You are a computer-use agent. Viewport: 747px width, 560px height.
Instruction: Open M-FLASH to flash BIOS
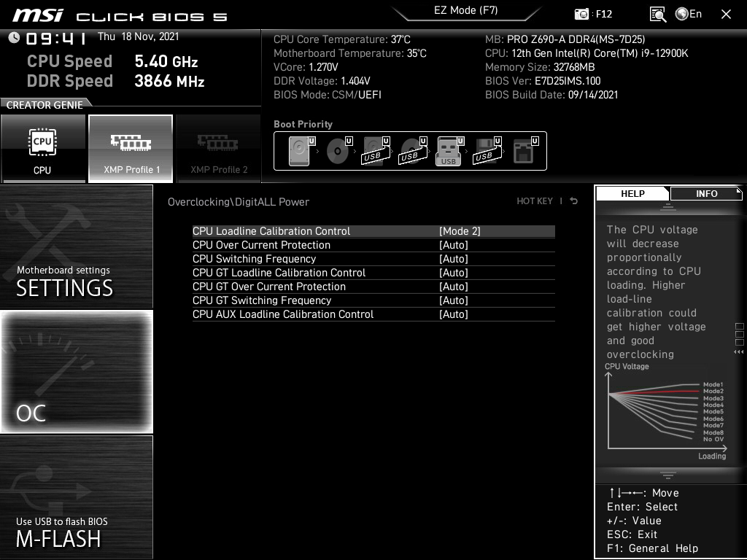pos(76,497)
